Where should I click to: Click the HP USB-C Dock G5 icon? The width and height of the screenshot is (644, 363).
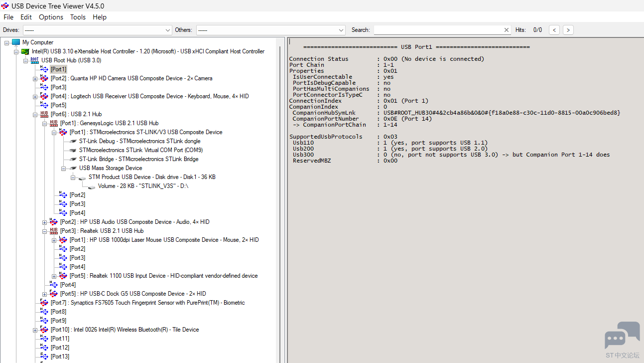click(53, 294)
